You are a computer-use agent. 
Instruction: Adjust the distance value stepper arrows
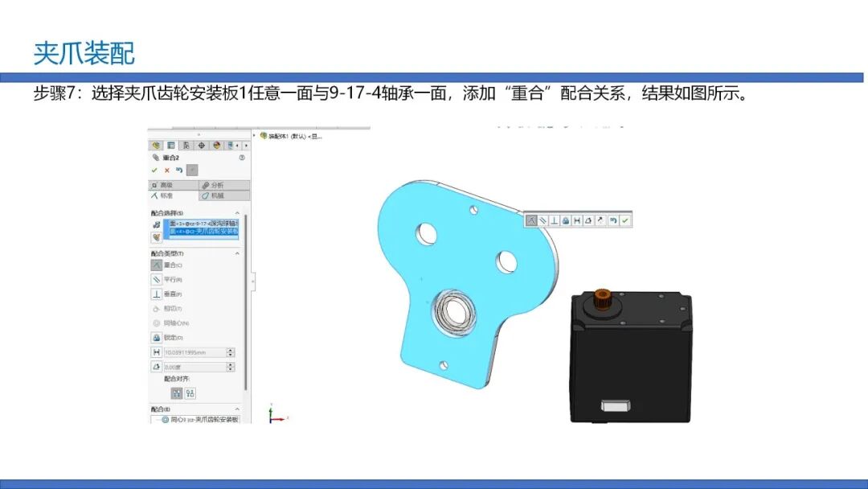pos(231,352)
